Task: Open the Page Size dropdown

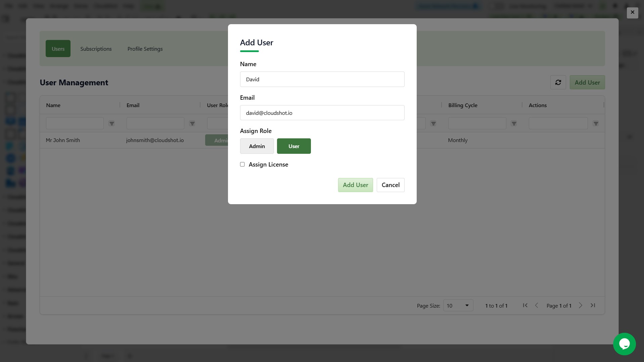Action: click(458, 305)
